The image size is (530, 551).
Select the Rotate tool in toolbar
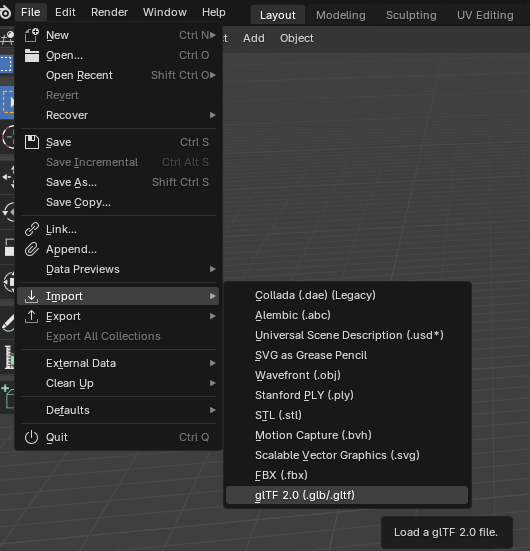(x=8, y=212)
